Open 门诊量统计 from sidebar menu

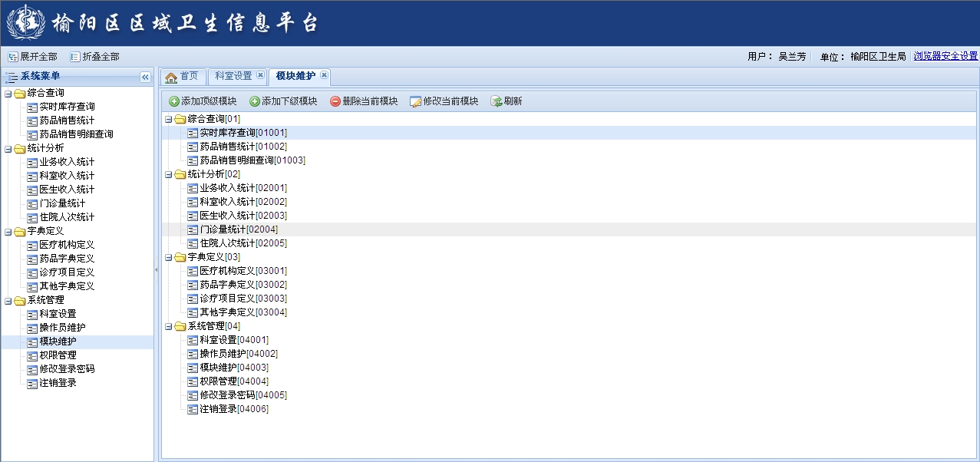62,203
